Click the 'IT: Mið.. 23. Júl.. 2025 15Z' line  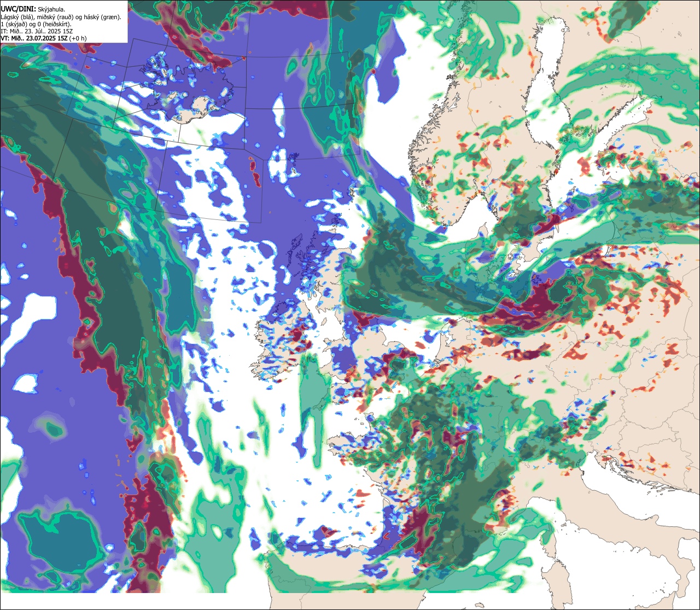coord(37,31)
